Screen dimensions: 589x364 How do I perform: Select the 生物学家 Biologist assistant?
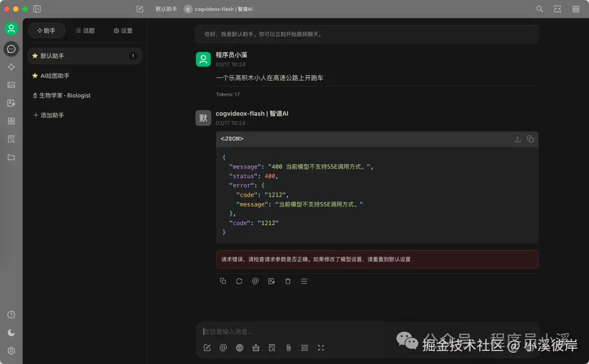[65, 95]
